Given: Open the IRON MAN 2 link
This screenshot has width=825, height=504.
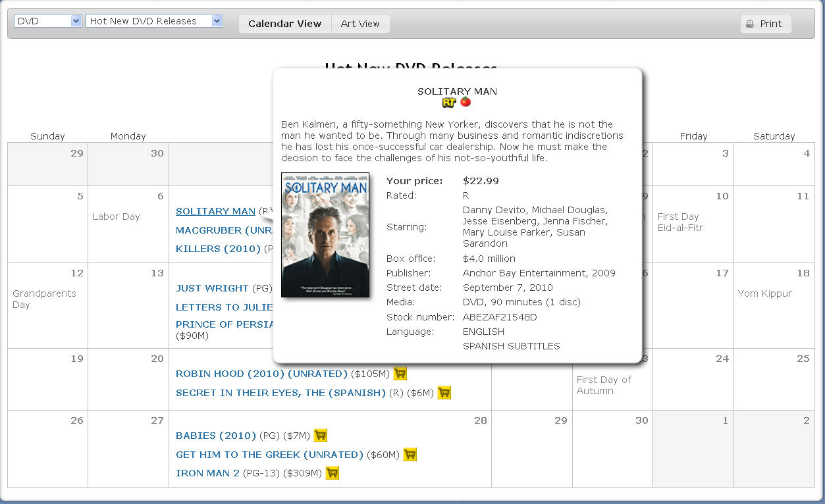Looking at the screenshot, I should point(207,473).
